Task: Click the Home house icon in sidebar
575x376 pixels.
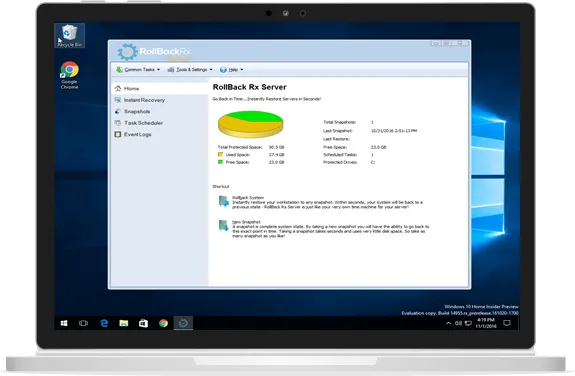Action: click(118, 88)
